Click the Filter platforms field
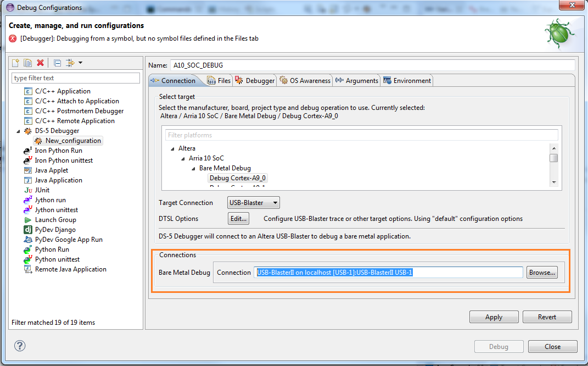Image resolution: width=588 pixels, height=366 pixels. [x=361, y=135]
